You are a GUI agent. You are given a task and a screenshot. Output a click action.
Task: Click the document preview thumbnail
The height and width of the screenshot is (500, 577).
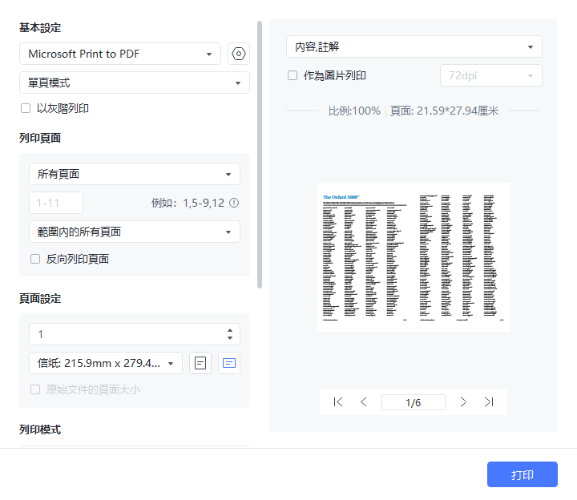(413, 257)
